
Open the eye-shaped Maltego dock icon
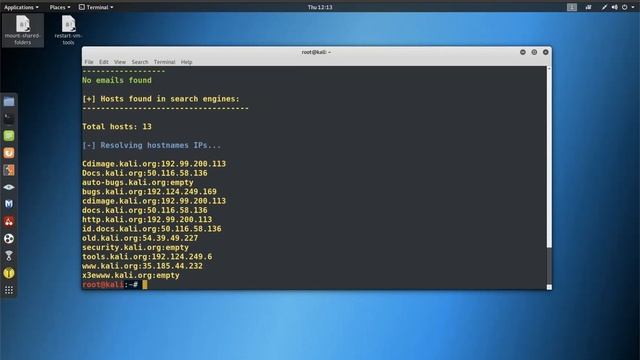tap(9, 187)
